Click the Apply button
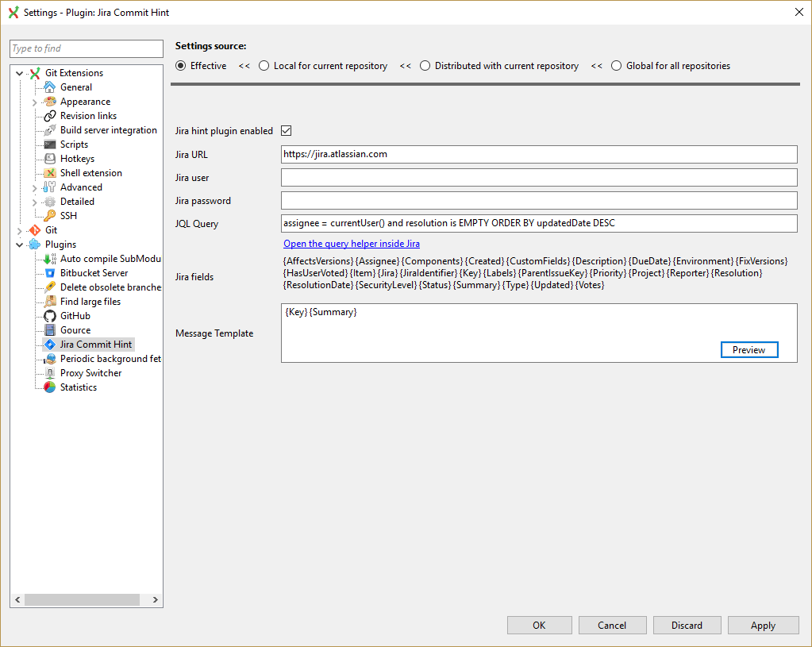 764,626
